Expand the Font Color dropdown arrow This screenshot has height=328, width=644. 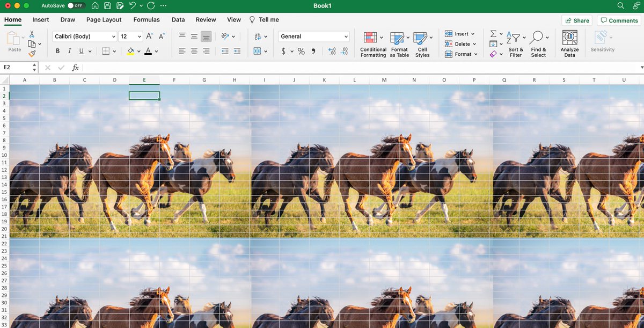click(x=157, y=52)
